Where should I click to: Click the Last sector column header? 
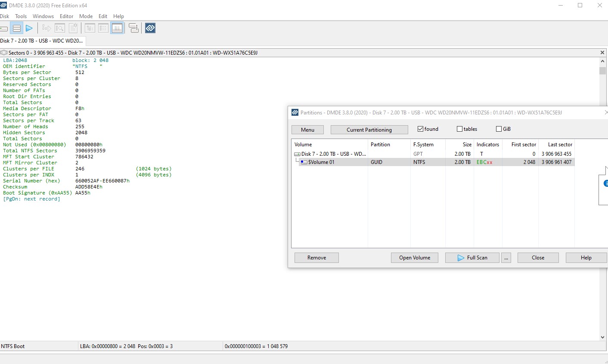click(x=556, y=145)
